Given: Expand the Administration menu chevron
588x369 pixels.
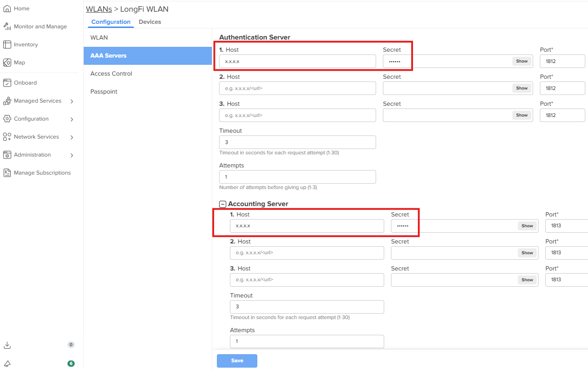Looking at the screenshot, I should point(72,155).
